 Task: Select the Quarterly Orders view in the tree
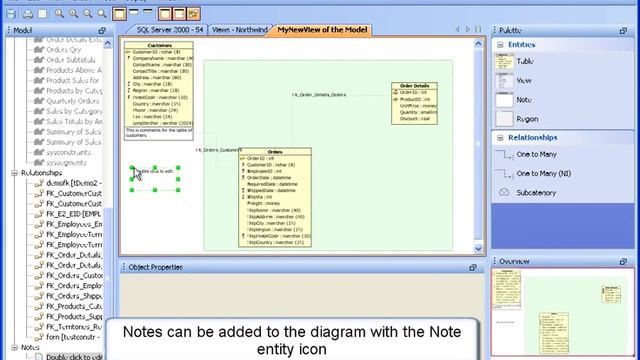[73, 101]
